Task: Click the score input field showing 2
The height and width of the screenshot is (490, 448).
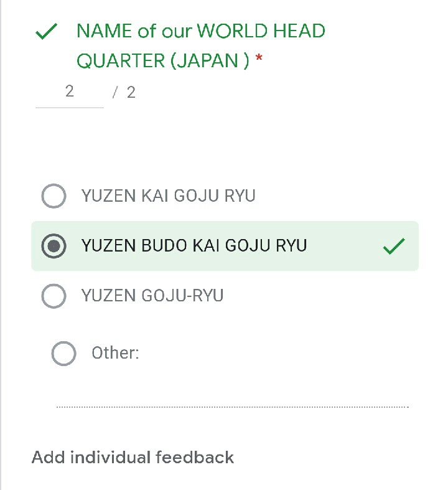Action: click(69, 92)
